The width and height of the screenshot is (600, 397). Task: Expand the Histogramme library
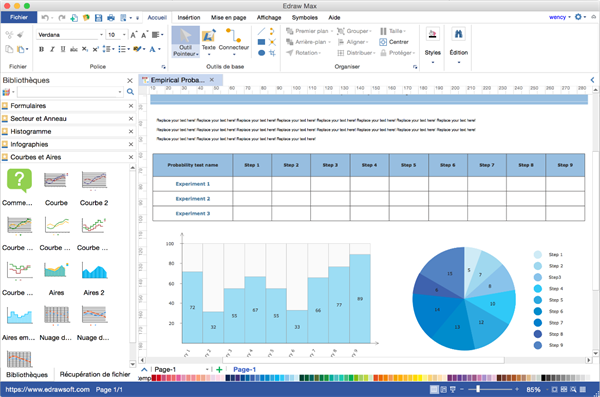[68, 131]
